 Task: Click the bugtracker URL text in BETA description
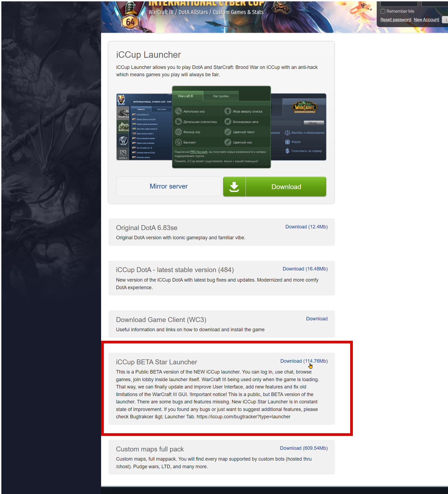243,417
